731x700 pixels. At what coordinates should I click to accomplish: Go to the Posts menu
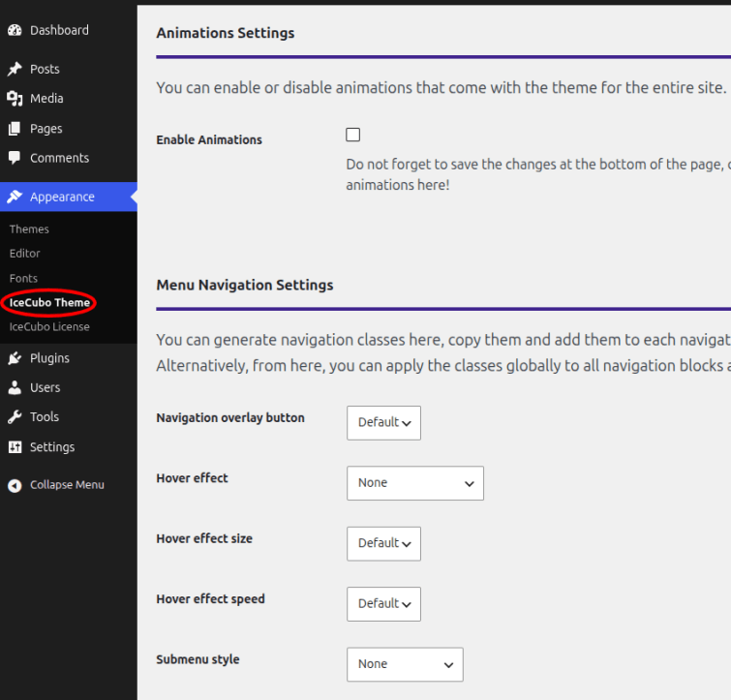click(45, 69)
